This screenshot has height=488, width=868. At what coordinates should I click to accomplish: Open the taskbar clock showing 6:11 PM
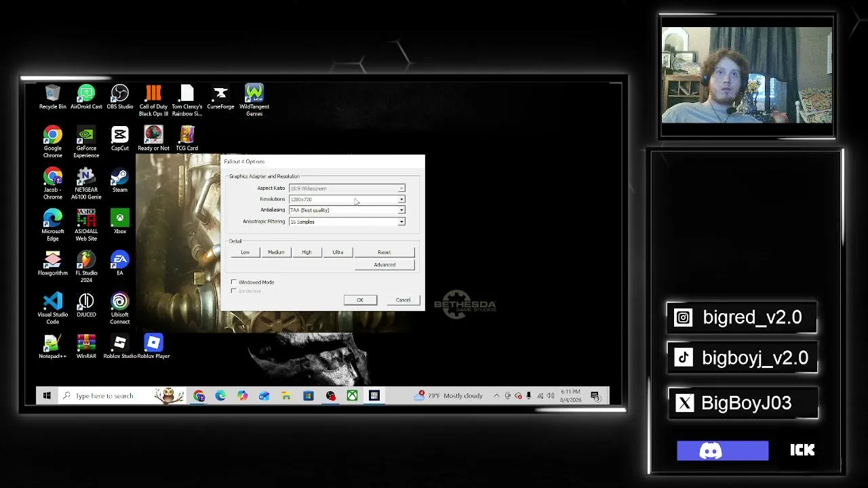[570, 396]
